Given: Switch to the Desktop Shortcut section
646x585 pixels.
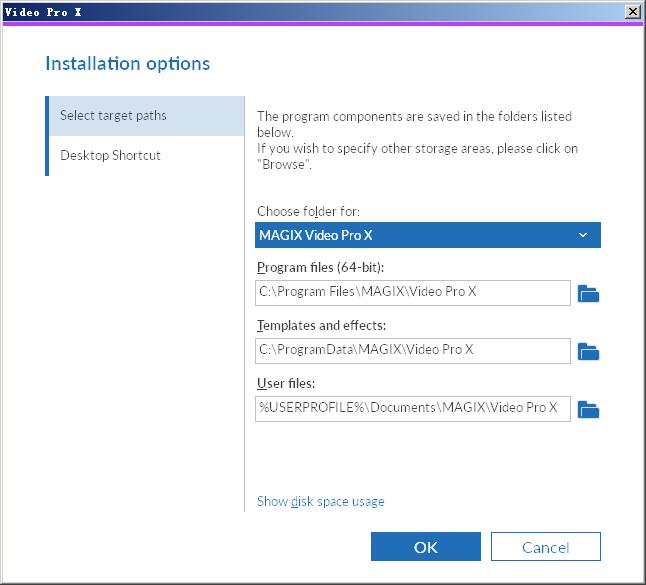Looking at the screenshot, I should click(x=147, y=156).
